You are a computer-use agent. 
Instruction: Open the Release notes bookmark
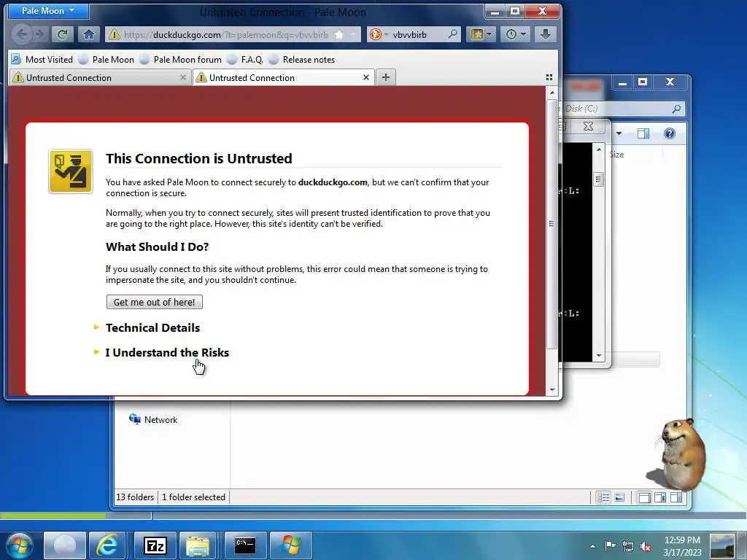pos(301,60)
